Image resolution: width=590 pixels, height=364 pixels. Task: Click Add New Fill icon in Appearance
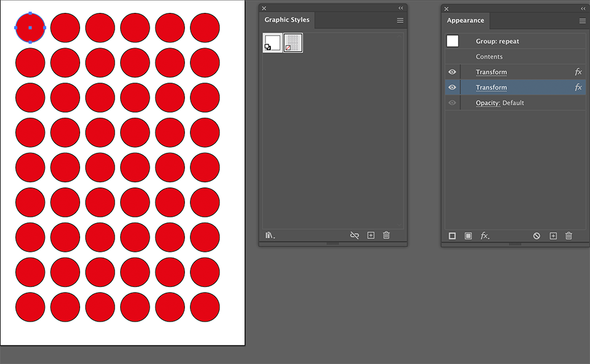coord(468,236)
